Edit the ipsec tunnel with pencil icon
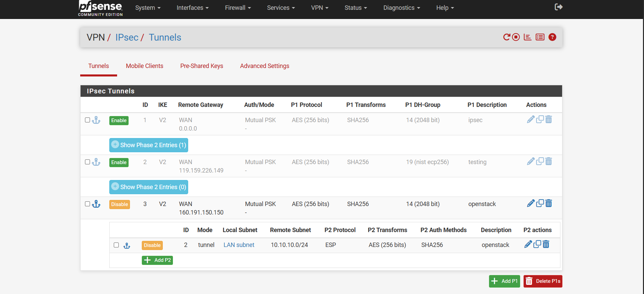 point(531,119)
